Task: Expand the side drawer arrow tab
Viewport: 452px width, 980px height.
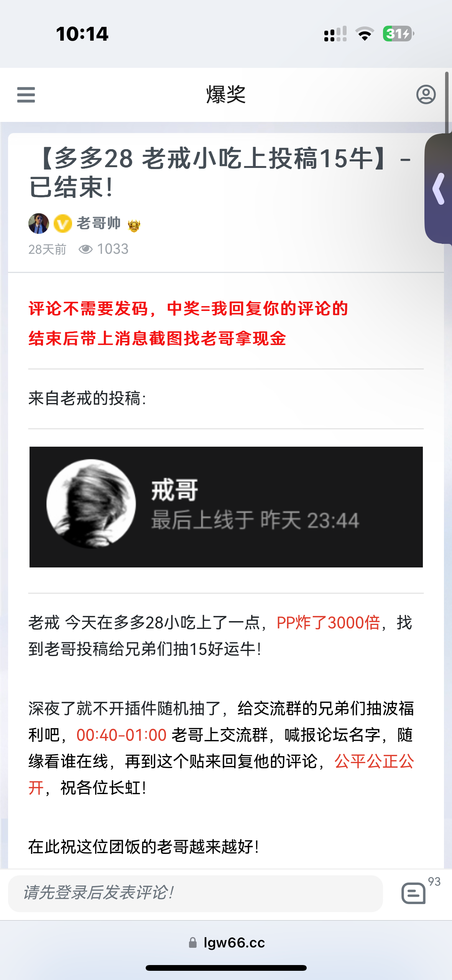Action: [x=439, y=189]
